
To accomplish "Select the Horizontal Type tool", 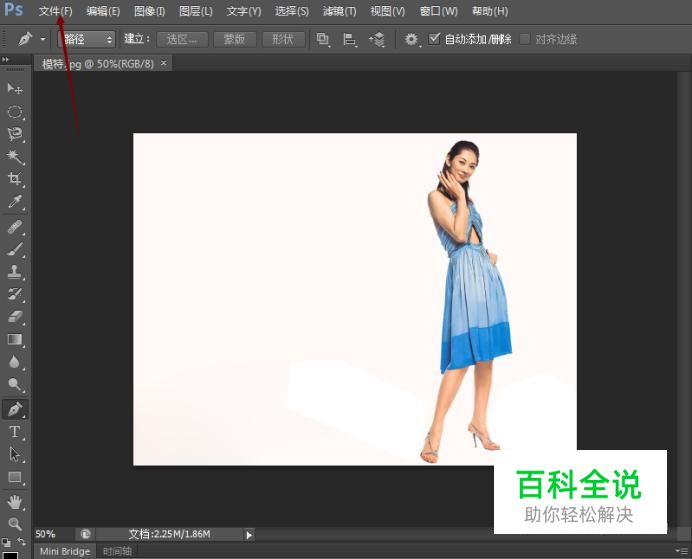I will click(x=15, y=431).
